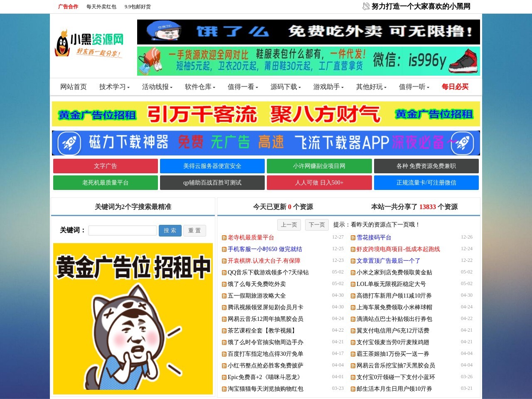Click the 搜索 button
This screenshot has height=399, width=532.
click(170, 231)
